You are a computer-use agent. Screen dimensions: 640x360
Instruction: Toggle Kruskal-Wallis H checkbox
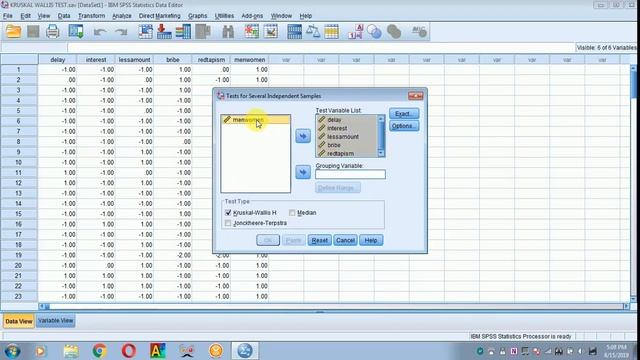pos(228,213)
